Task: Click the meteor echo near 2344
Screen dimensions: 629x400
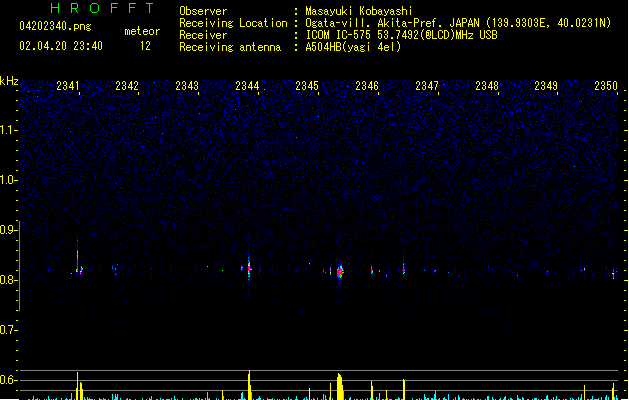Action: (x=249, y=268)
